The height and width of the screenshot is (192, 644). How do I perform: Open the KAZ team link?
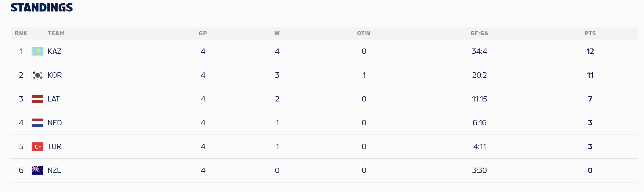54,51
